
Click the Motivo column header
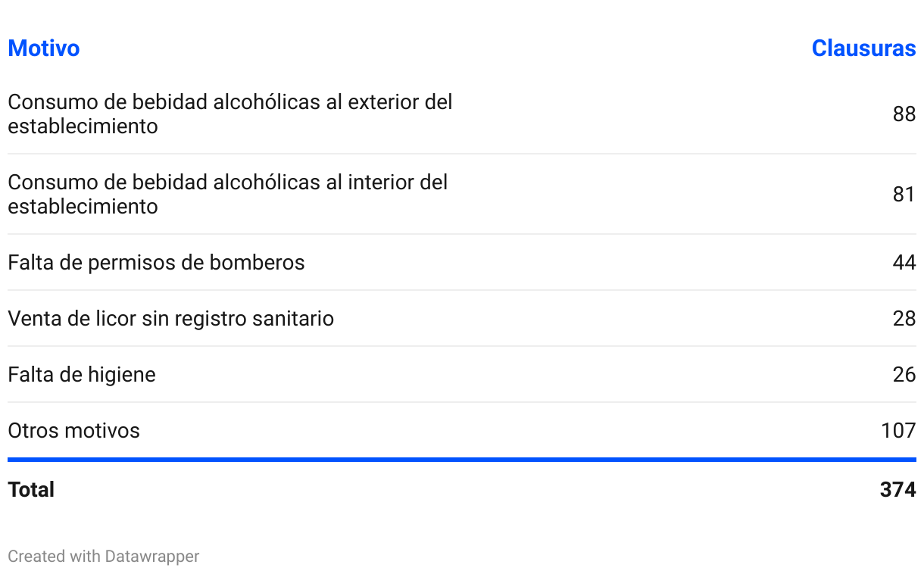point(43,48)
